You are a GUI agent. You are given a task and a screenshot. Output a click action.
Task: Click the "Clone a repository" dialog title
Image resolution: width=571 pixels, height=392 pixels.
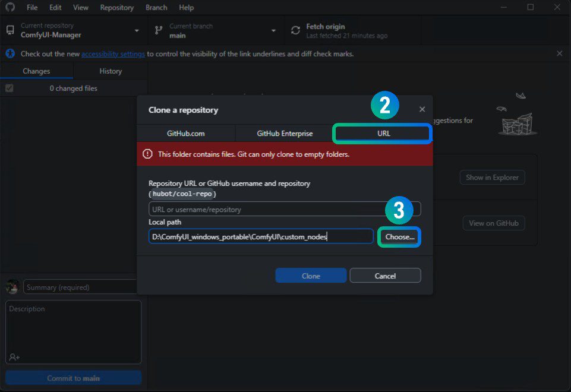pyautogui.click(x=183, y=110)
